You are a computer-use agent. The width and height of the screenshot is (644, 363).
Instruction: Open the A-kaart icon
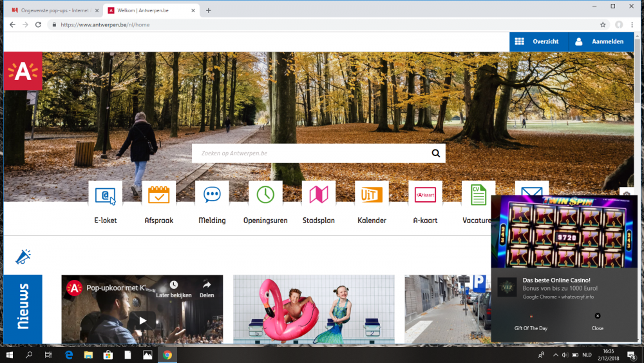click(425, 194)
